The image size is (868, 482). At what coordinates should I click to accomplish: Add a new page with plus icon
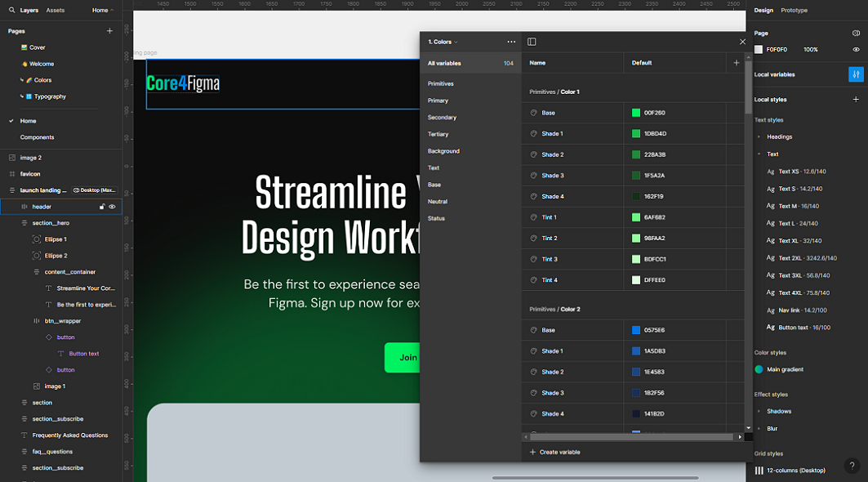click(x=109, y=31)
